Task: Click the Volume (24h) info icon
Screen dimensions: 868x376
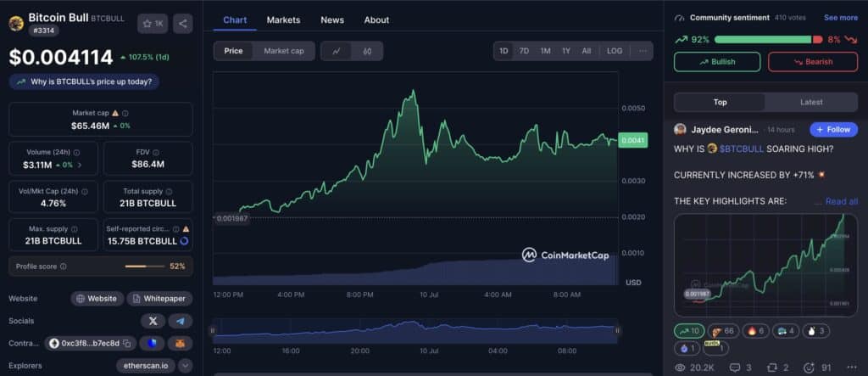Action: [x=76, y=152]
